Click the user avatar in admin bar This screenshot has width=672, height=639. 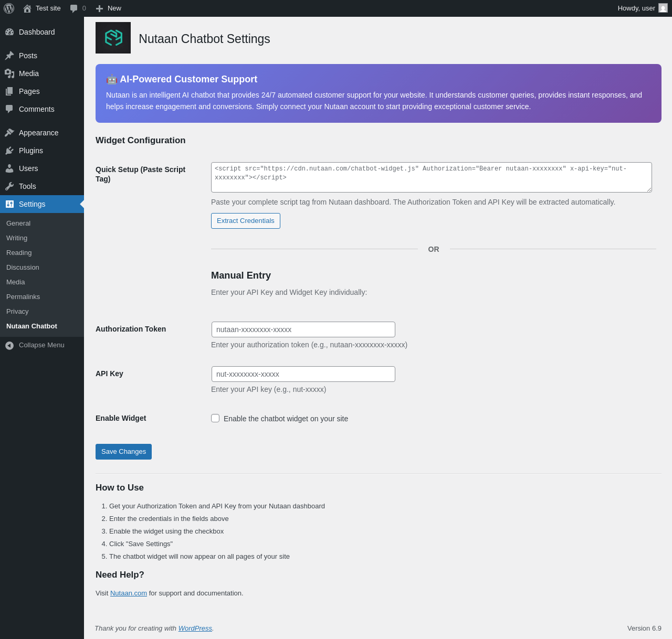pos(663,8)
